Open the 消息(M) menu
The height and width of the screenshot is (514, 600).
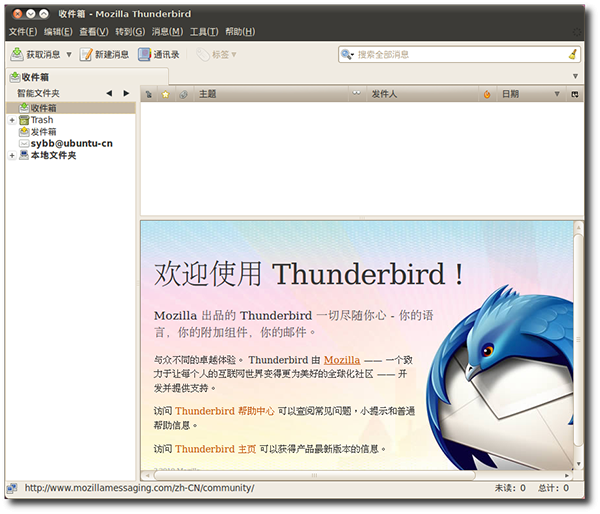click(167, 31)
